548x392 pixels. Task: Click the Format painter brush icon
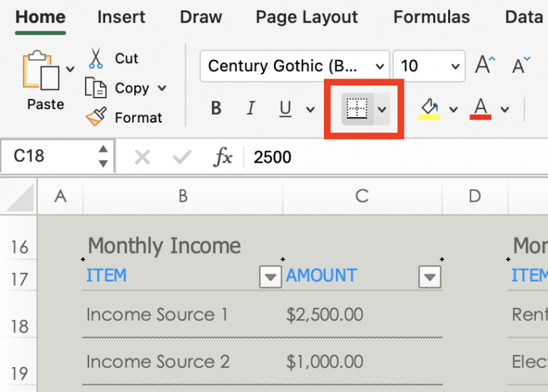[96, 117]
